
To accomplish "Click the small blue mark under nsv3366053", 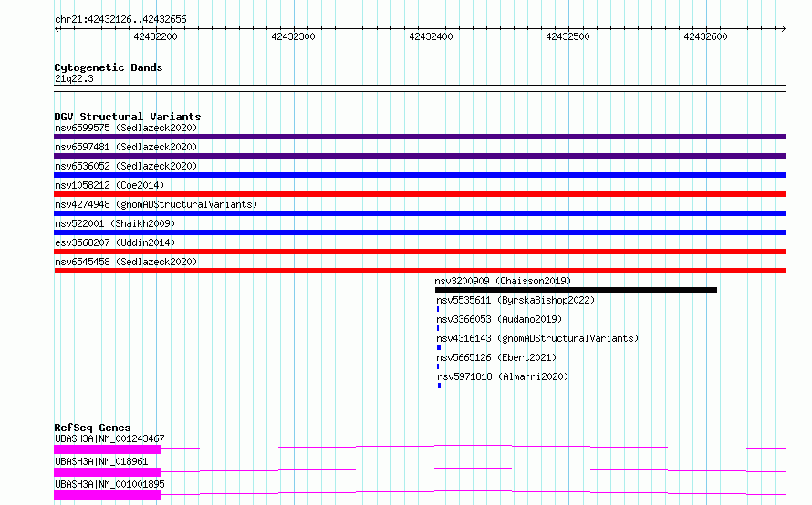I will pyautogui.click(x=438, y=328).
